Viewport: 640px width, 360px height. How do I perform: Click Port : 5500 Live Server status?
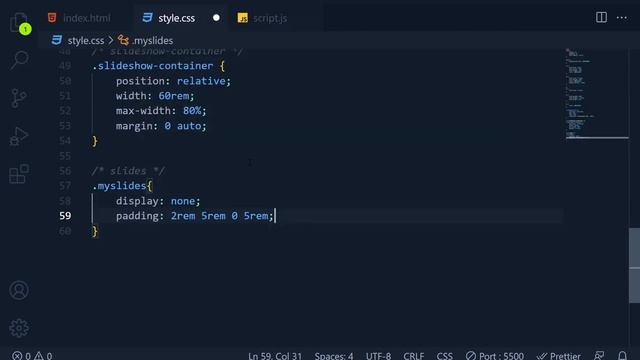[x=495, y=356]
